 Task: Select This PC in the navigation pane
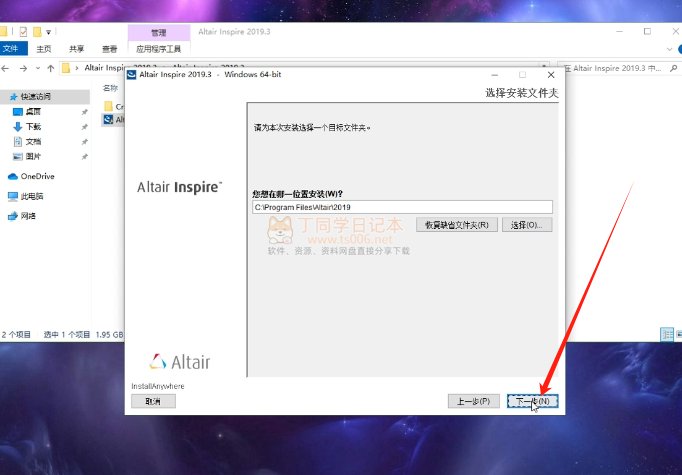32,196
